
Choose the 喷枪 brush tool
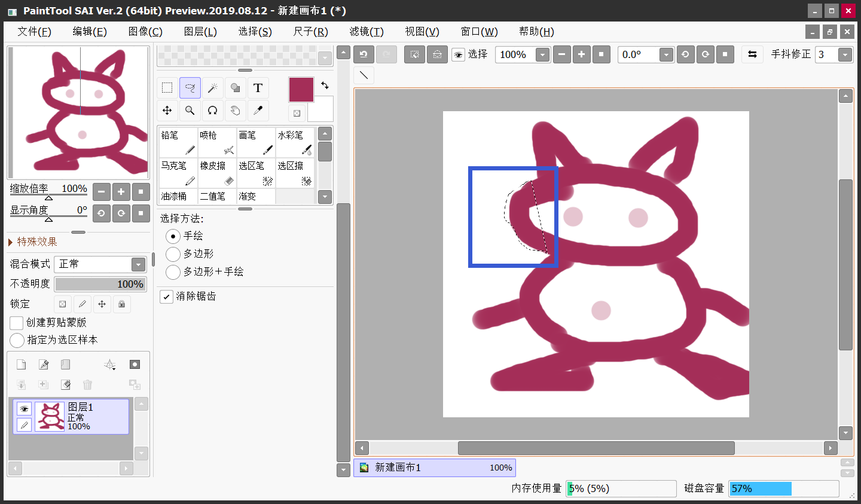point(217,142)
